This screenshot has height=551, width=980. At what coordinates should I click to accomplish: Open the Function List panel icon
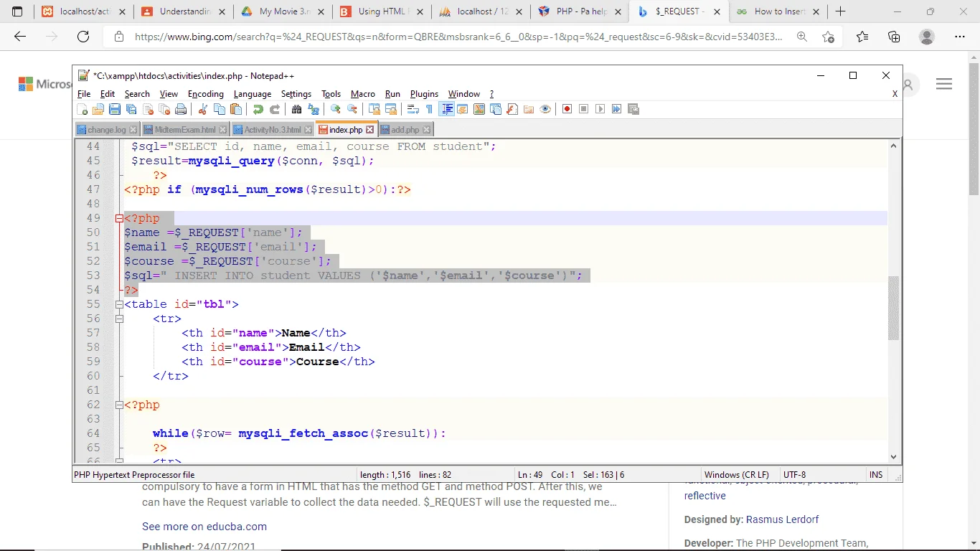512,109
